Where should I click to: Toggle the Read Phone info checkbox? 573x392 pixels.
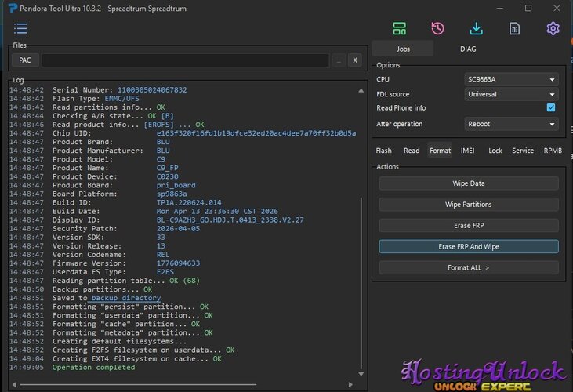tap(551, 107)
